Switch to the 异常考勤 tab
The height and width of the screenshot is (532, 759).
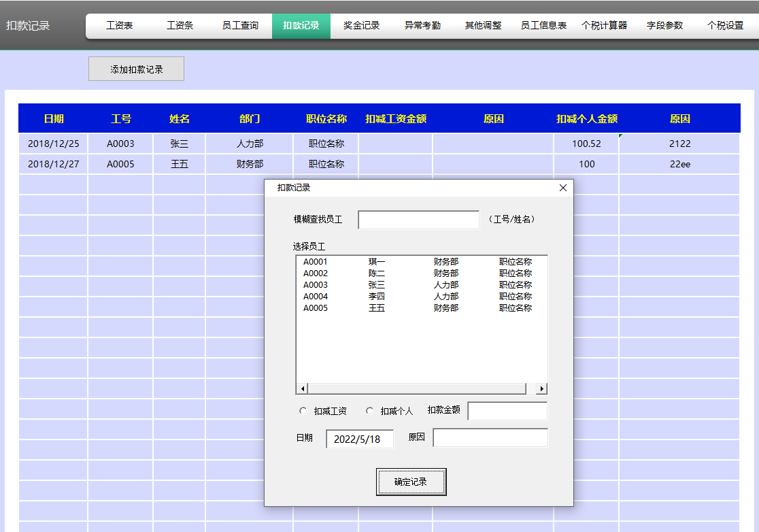click(422, 26)
